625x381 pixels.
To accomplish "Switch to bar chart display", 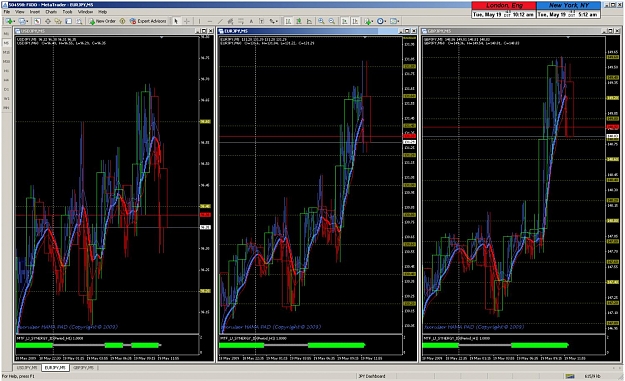I will [x=288, y=21].
